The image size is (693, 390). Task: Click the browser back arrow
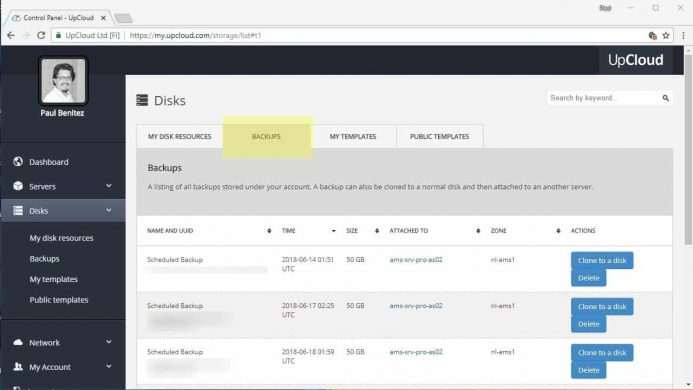point(11,35)
